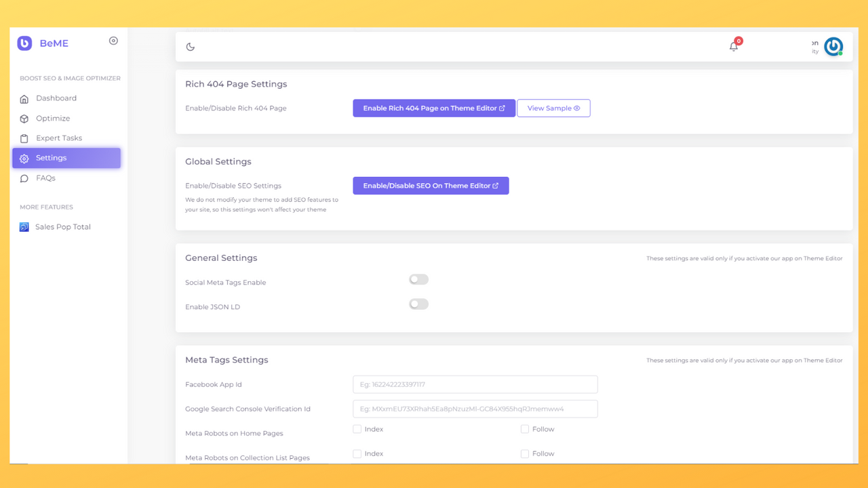Click the Dashboard home icon

tap(24, 99)
